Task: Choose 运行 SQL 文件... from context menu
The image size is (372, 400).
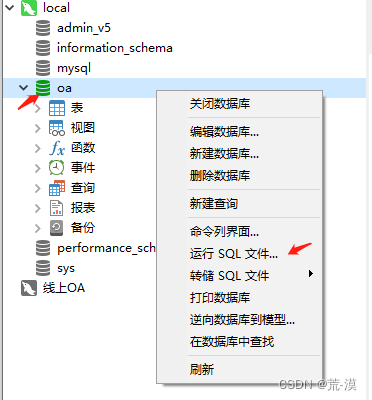Action: [x=234, y=254]
